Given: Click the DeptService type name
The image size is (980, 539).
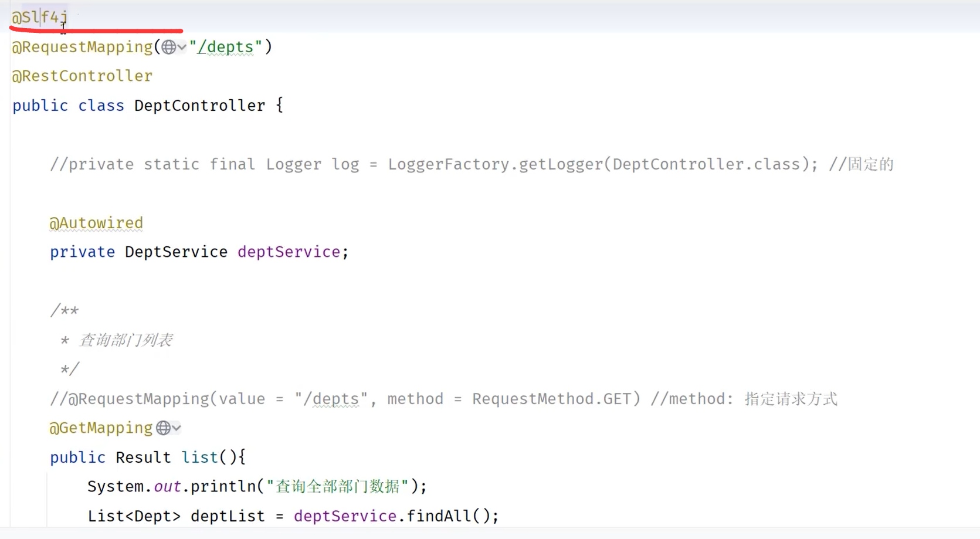Looking at the screenshot, I should (175, 252).
